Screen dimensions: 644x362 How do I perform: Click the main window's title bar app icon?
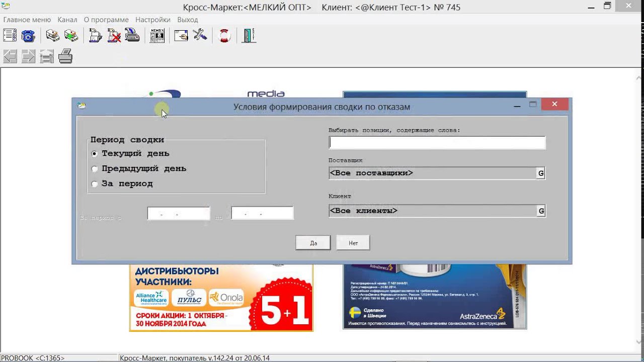coord(6,6)
